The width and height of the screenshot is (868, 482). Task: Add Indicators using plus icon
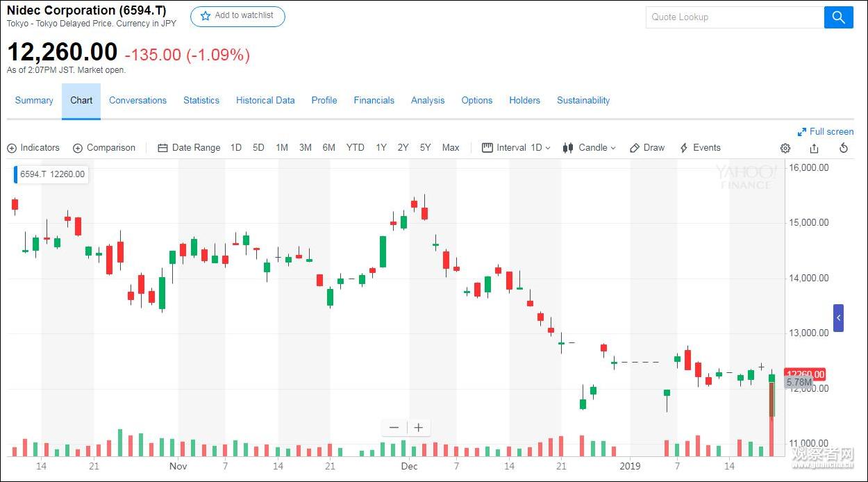(x=33, y=148)
